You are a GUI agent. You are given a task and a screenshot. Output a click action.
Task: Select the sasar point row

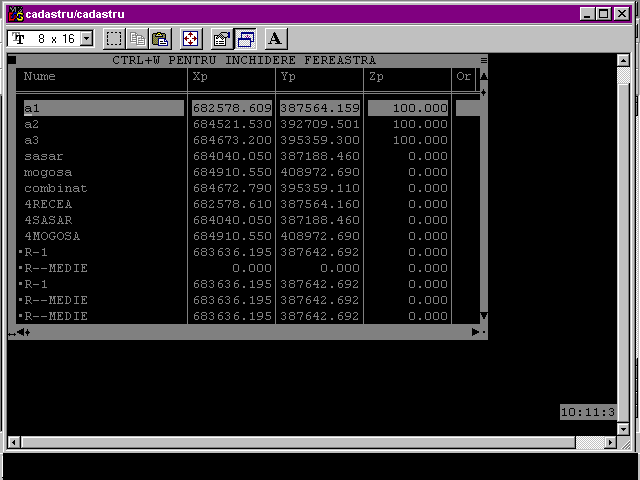coord(43,156)
